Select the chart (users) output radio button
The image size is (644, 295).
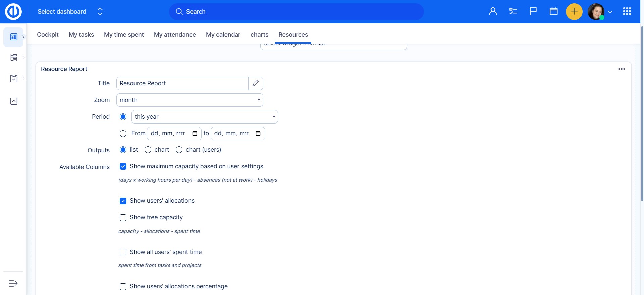(x=179, y=150)
